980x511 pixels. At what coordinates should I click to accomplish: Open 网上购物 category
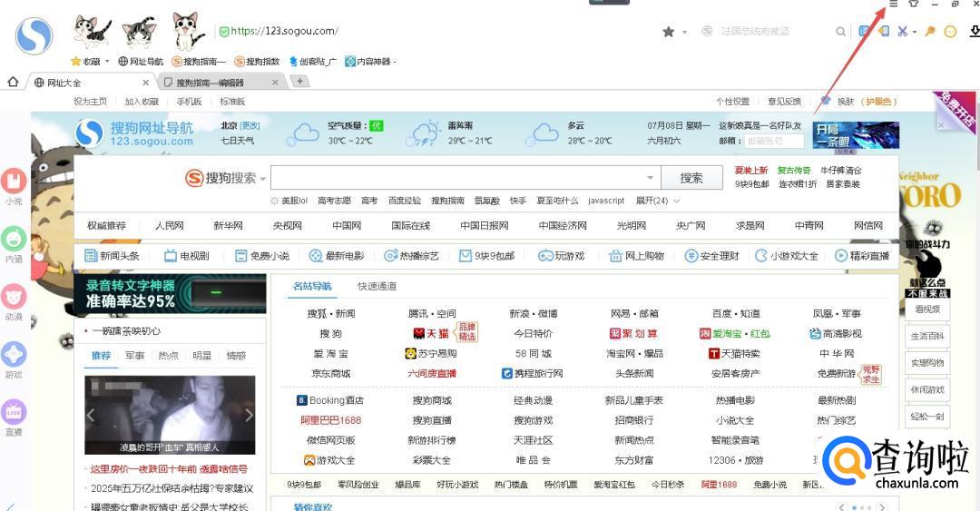click(637, 256)
